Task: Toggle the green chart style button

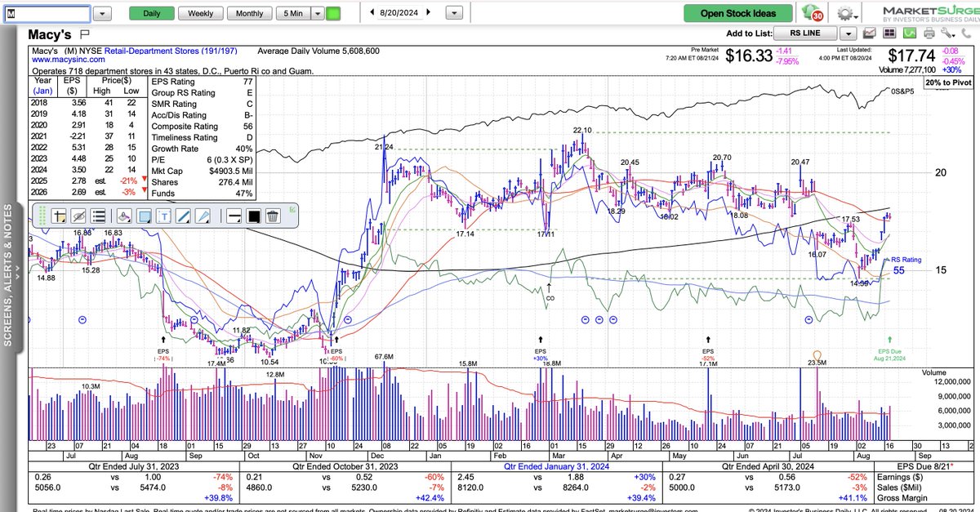Action: (x=909, y=33)
